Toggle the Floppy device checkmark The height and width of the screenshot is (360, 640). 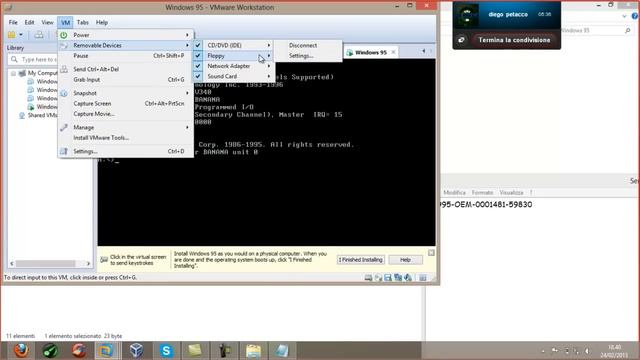coord(198,56)
